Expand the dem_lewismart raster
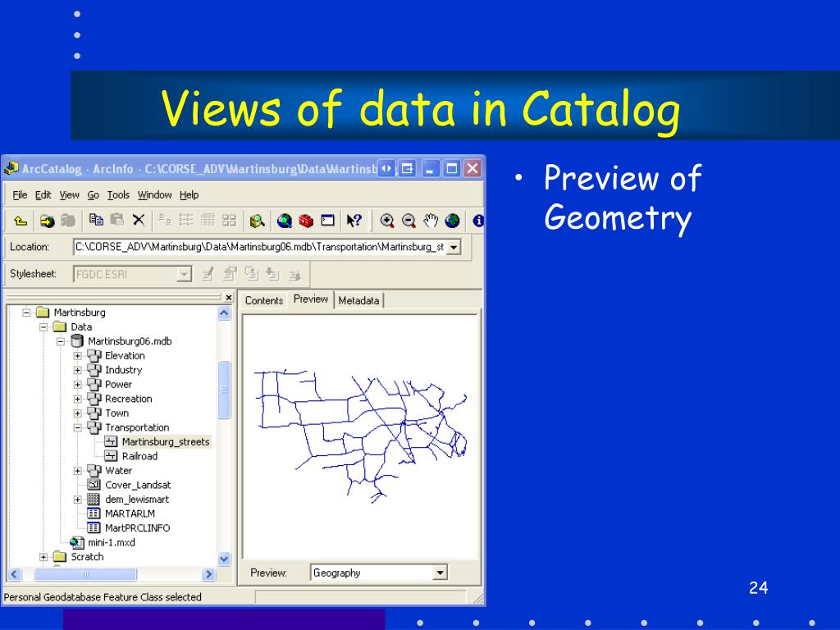 (78, 500)
